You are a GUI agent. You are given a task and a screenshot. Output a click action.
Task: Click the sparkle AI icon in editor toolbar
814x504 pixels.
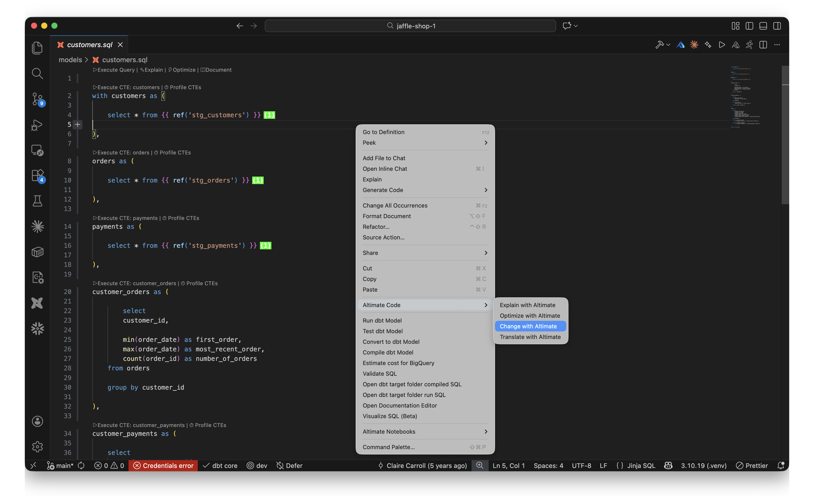pyautogui.click(x=708, y=45)
